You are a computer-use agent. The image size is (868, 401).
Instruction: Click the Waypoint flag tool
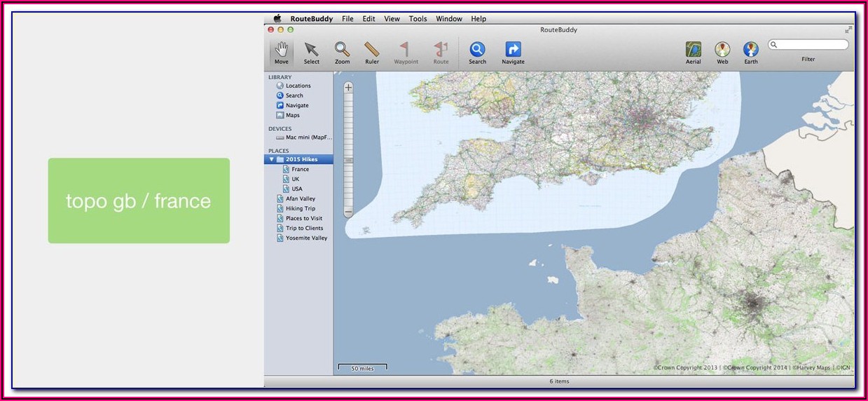(x=405, y=50)
